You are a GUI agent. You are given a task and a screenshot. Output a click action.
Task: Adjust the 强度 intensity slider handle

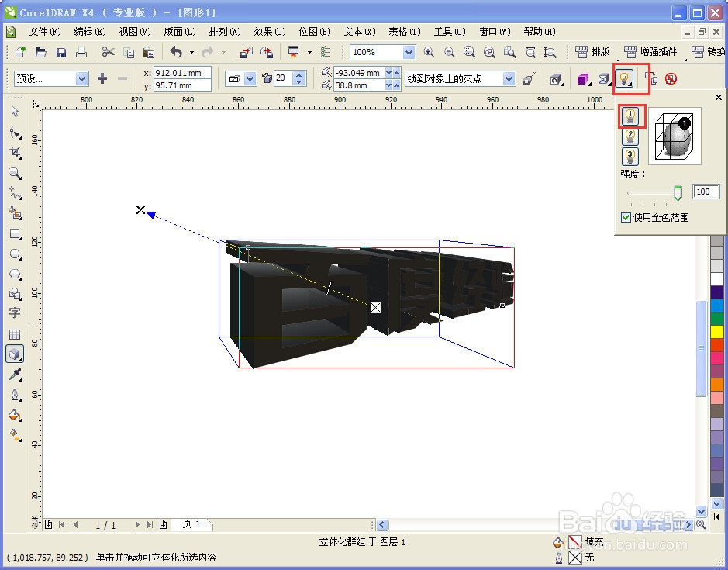tap(678, 192)
